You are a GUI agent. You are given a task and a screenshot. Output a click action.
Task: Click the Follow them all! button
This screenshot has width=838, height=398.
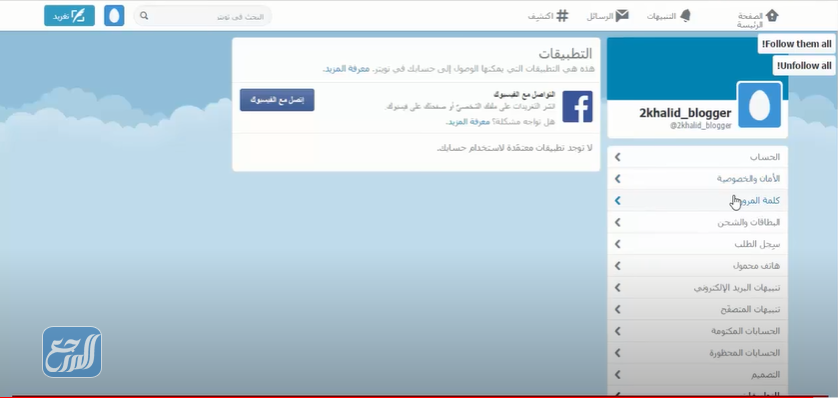pos(796,44)
